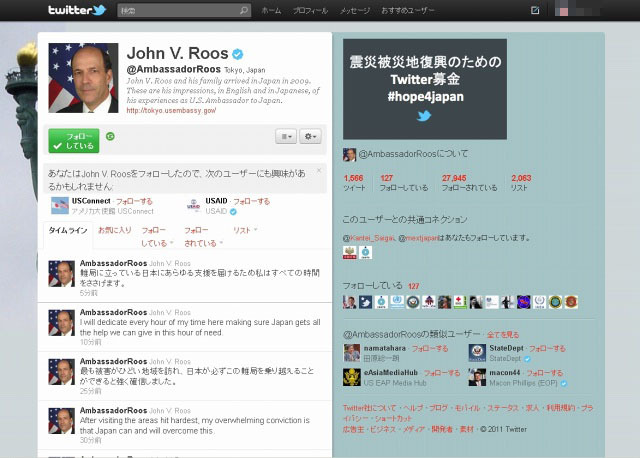Click the USAID avatar icon
Viewport: 640px width, 458px height.
point(193,205)
